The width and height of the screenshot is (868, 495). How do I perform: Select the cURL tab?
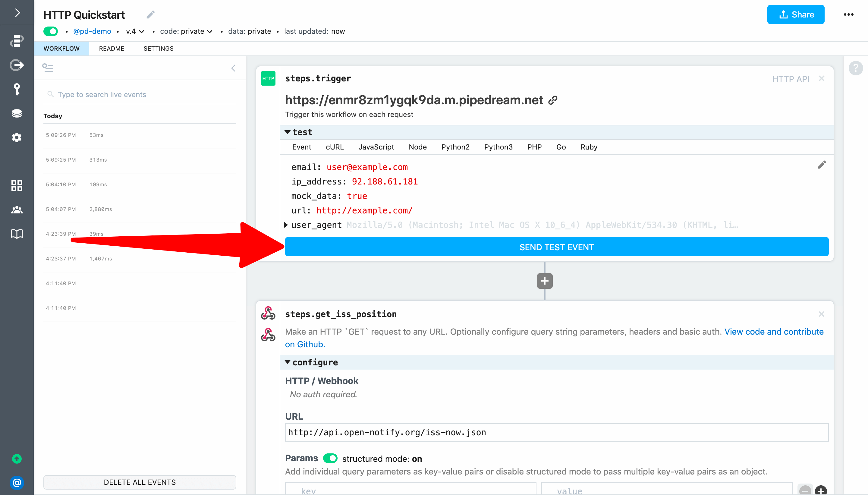point(335,147)
